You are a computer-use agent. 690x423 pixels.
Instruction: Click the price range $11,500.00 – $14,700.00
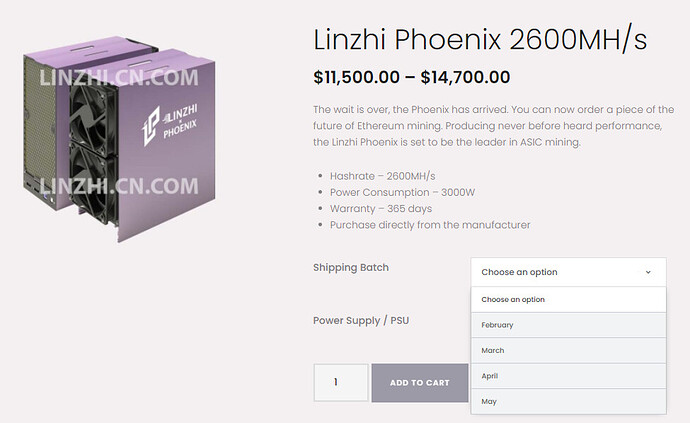point(411,77)
